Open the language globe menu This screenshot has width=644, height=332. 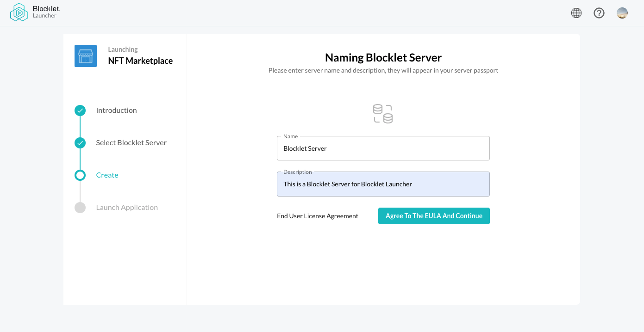(576, 13)
